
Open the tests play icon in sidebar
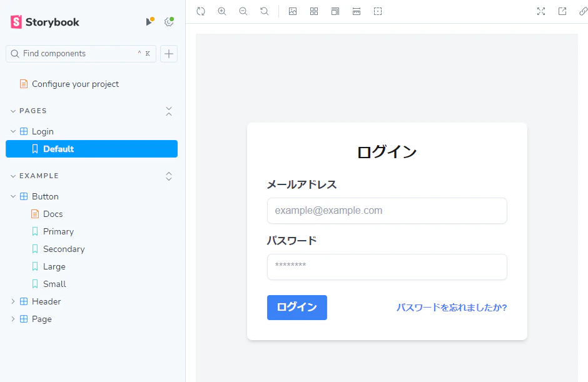(x=150, y=22)
